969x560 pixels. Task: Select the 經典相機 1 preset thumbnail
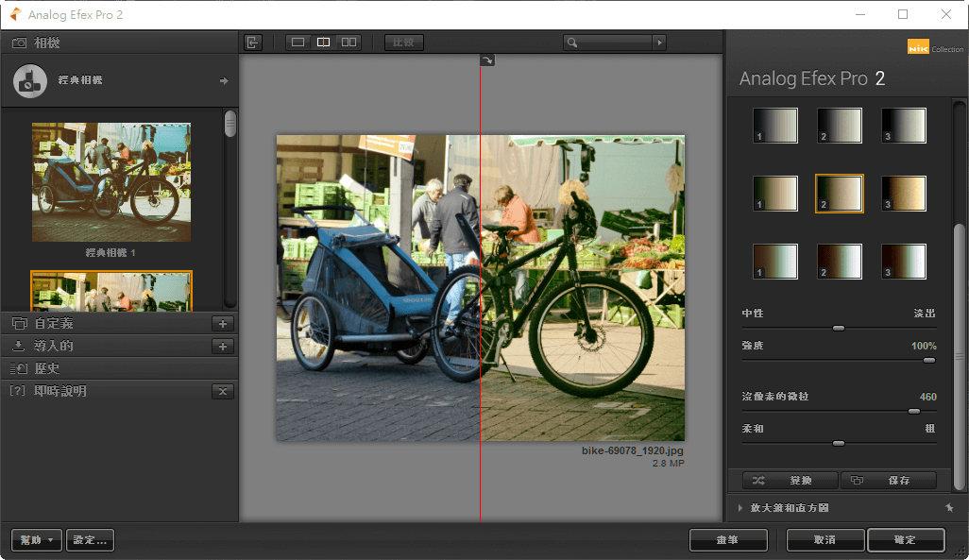click(110, 181)
